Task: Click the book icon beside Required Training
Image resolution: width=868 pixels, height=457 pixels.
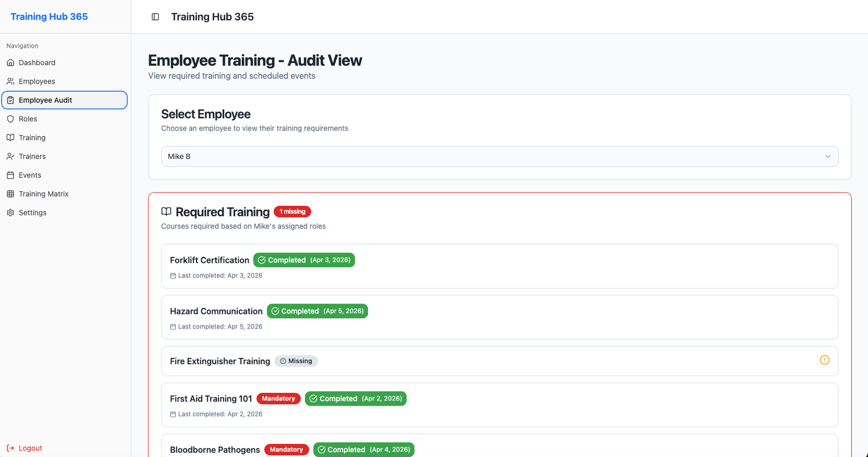Action: pos(167,211)
